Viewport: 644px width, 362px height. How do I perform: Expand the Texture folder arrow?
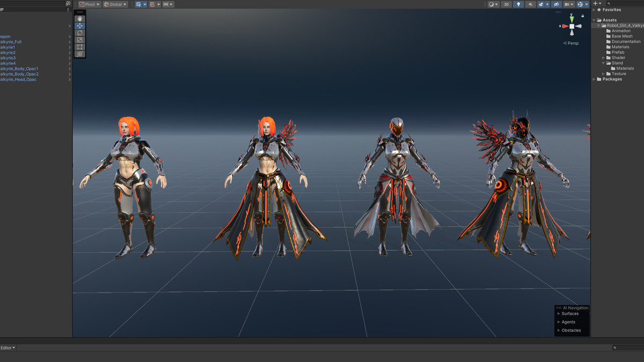604,74
